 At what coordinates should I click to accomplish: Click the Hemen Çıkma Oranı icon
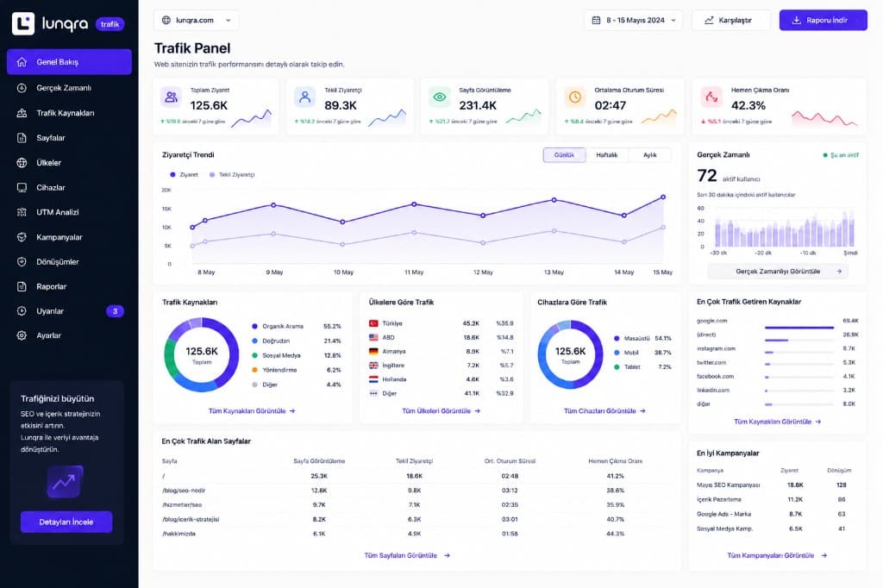click(x=711, y=97)
